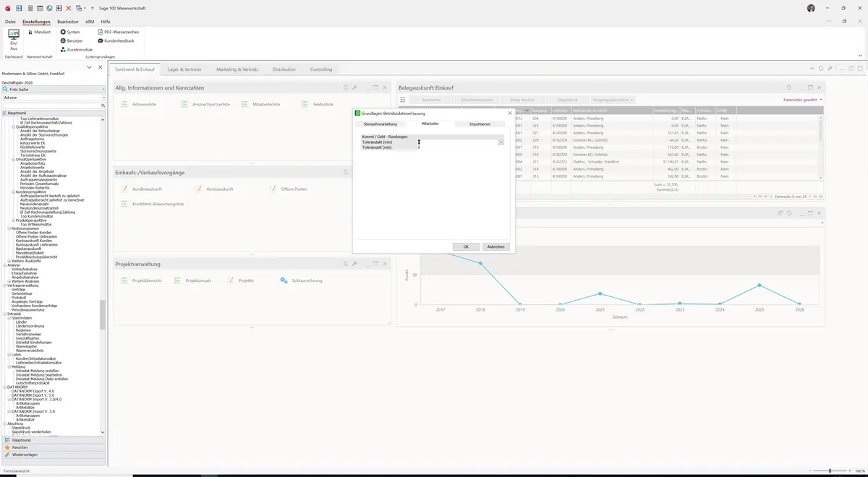
Task: Open Benutzer settings
Action: click(71, 40)
